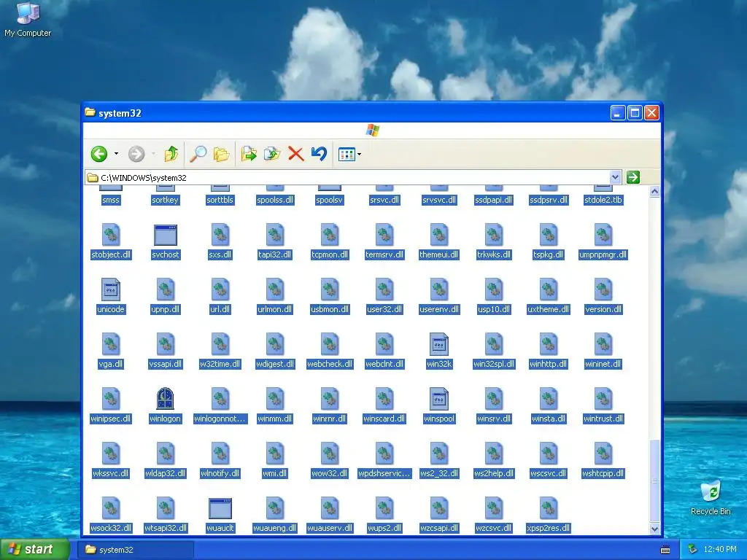This screenshot has height=560, width=747.
Task: Open the Search magnifier tool
Action: [198, 154]
